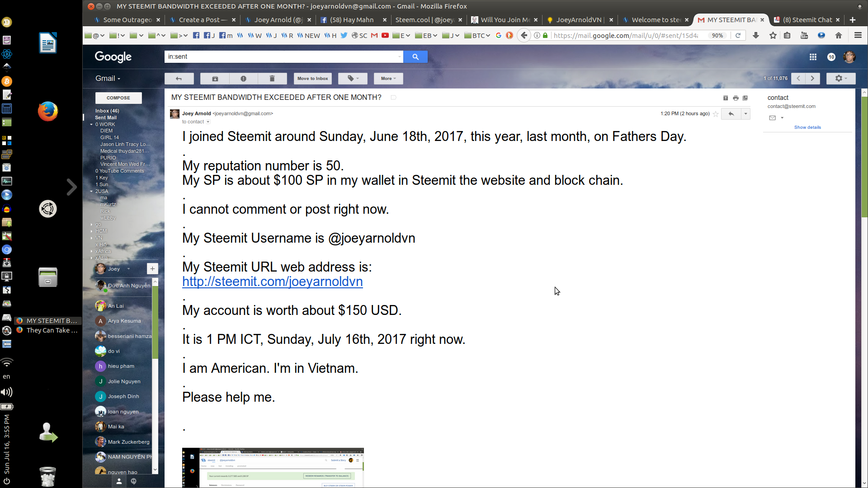
Task: Expand the More dropdown in toolbar
Action: (x=387, y=78)
